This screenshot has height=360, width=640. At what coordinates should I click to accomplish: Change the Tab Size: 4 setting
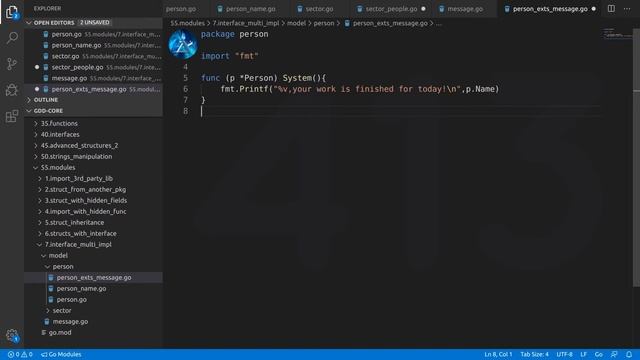[x=534, y=354]
